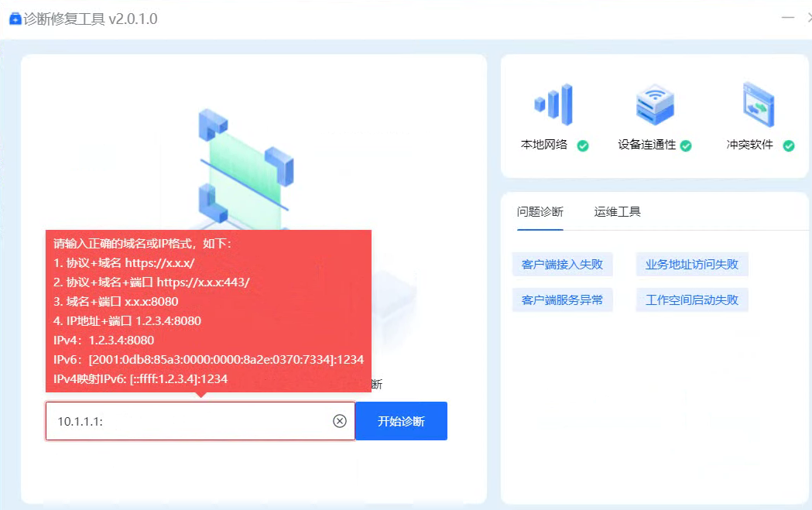Click the green checkmark next to 设备连通性
Viewport: 812px width, 510px height.
tap(686, 145)
